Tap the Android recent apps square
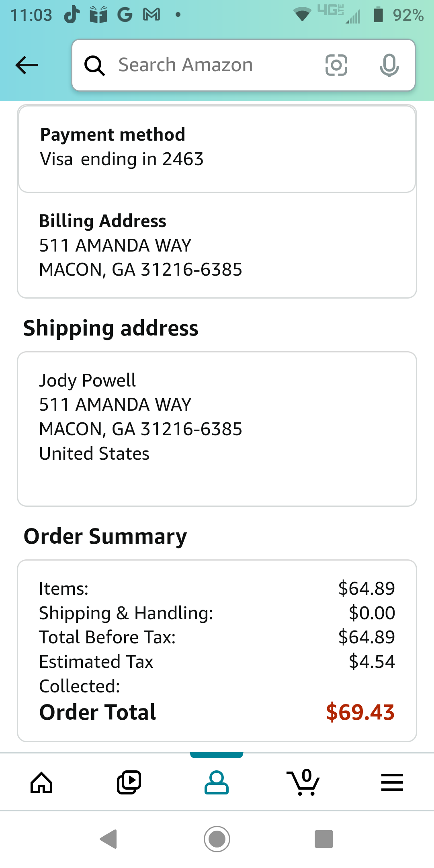Image resolution: width=434 pixels, height=868 pixels. coord(324,839)
